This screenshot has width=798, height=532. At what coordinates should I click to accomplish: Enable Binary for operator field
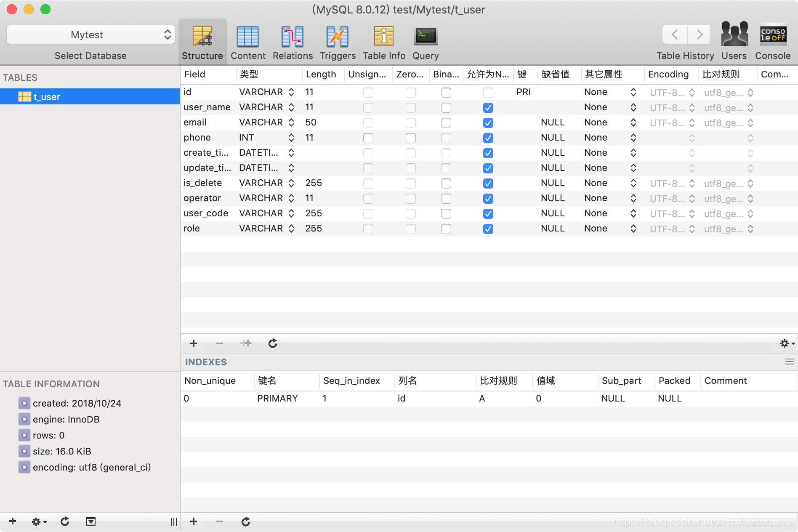click(446, 198)
